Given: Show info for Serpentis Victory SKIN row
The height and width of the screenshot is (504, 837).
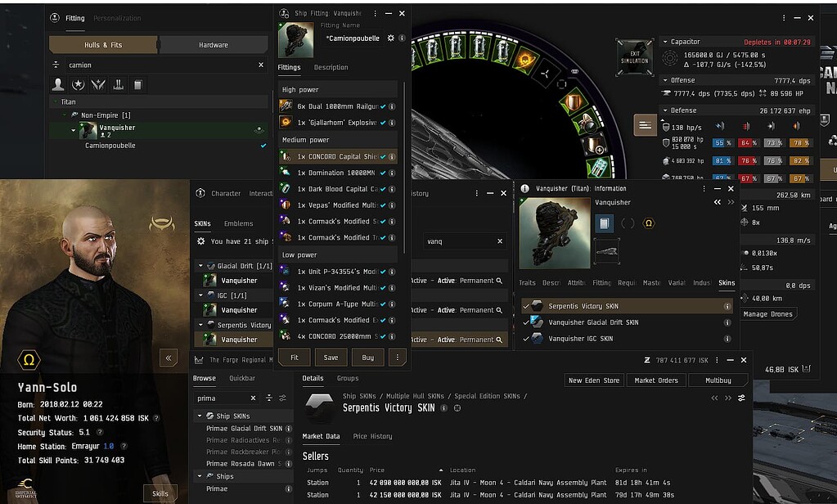Looking at the screenshot, I should (727, 306).
